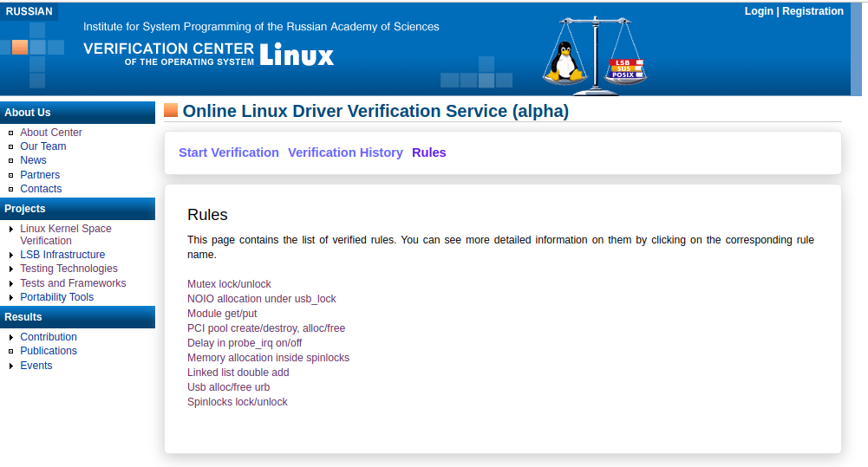Click the Online Linux Driver Verification Service heading
This screenshot has width=868, height=467.
pyautogui.click(x=375, y=111)
